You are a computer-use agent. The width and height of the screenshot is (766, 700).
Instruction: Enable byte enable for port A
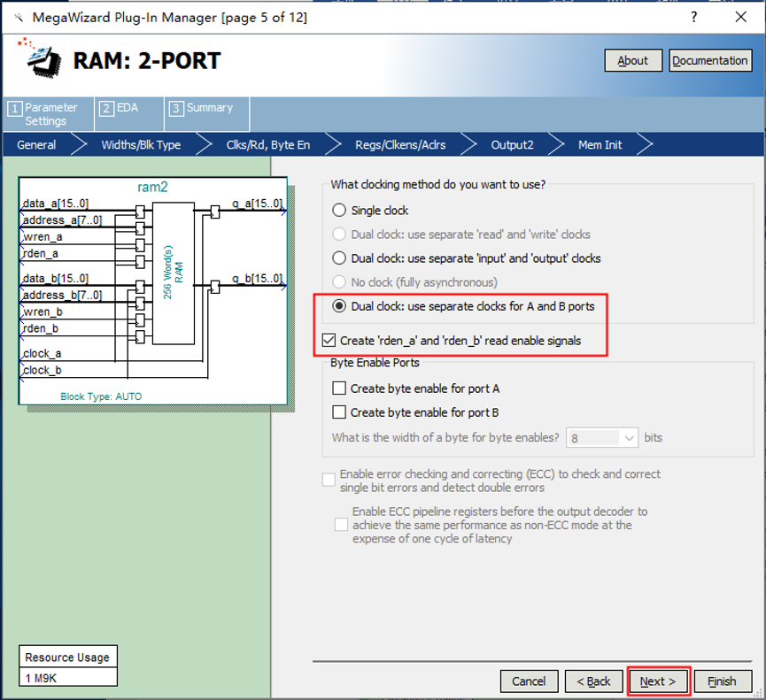[x=339, y=388]
